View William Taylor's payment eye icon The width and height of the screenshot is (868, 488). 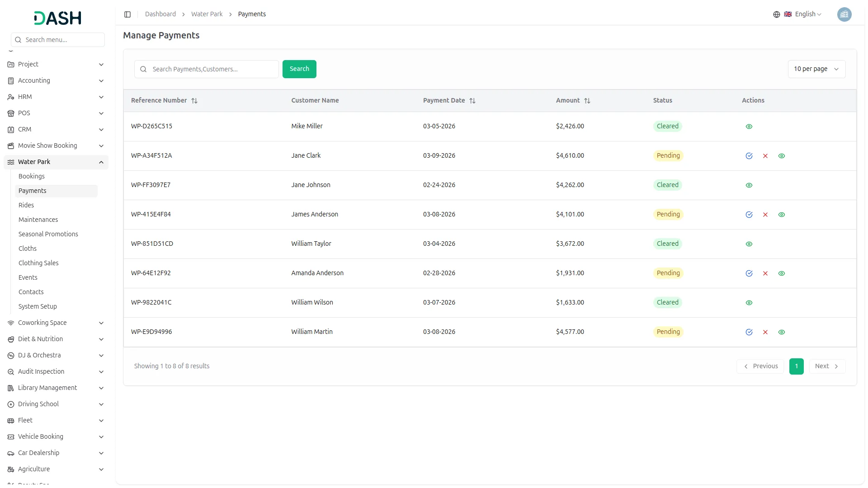click(x=749, y=244)
